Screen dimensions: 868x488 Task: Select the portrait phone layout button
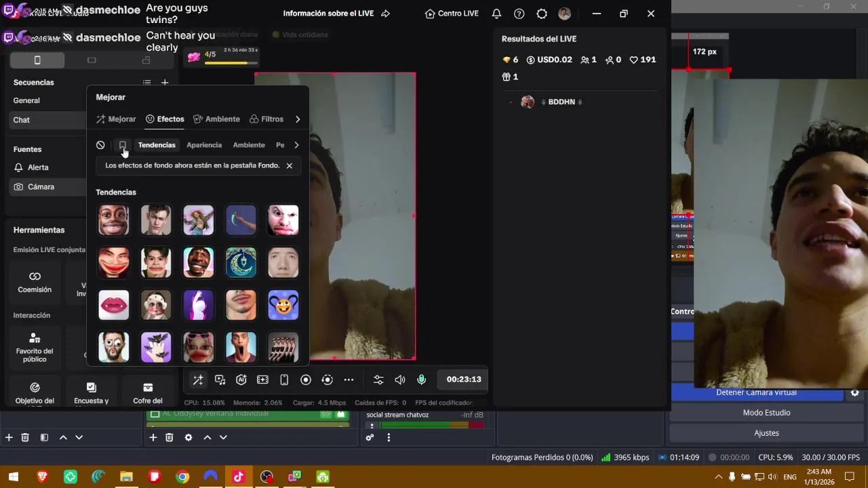click(x=37, y=60)
